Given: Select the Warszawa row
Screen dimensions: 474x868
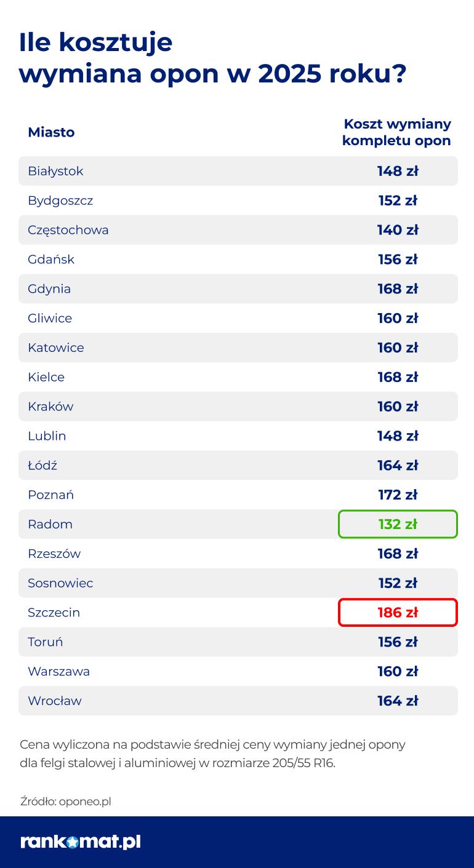Looking at the screenshot, I should [x=238, y=671].
